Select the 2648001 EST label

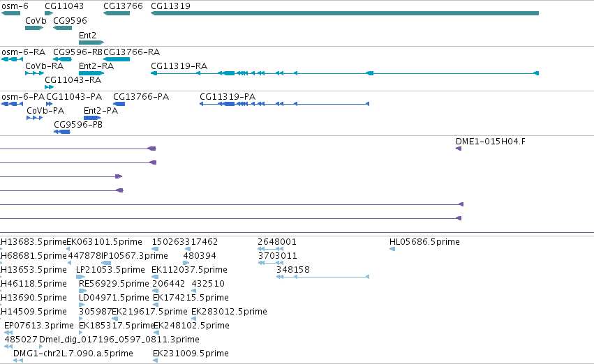pos(277,241)
